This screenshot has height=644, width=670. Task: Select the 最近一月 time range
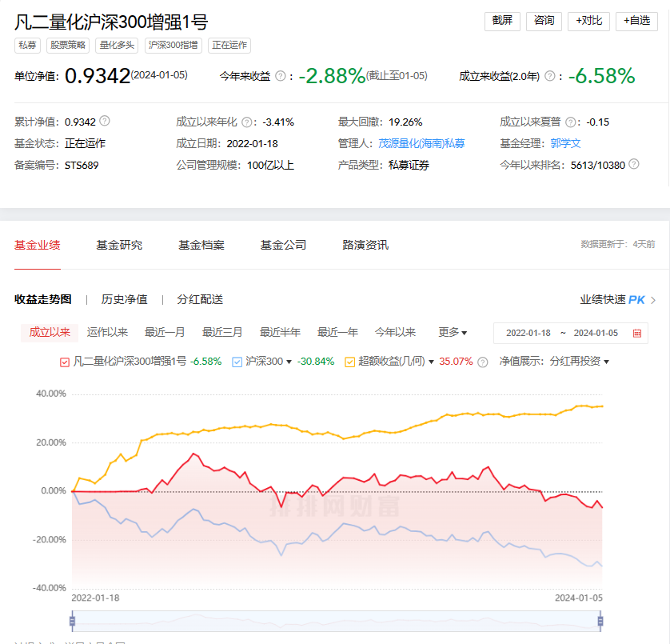coord(165,332)
